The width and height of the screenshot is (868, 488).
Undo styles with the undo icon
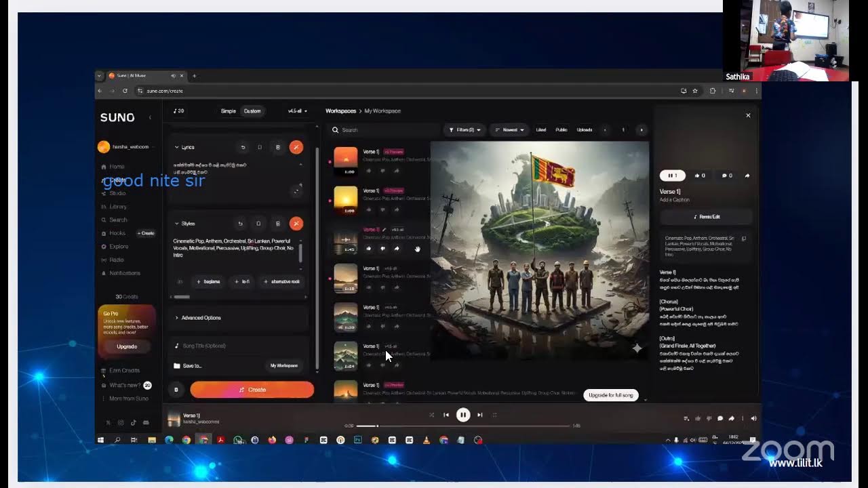(x=240, y=224)
